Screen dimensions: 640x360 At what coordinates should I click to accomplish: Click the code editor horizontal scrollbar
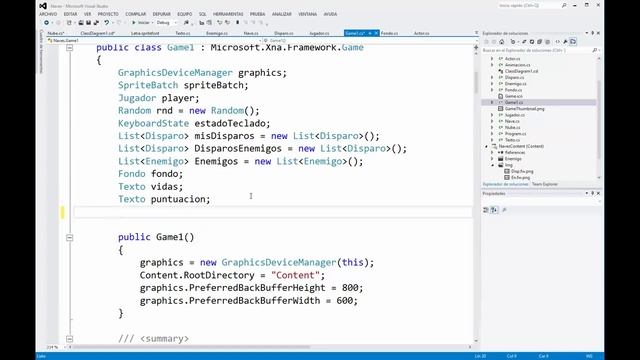point(191,347)
